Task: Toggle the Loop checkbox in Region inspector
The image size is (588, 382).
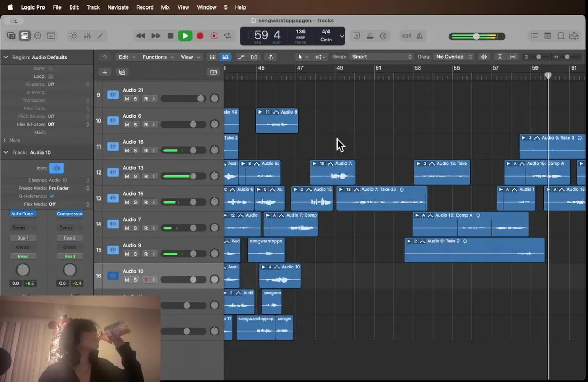Action: pos(50,76)
